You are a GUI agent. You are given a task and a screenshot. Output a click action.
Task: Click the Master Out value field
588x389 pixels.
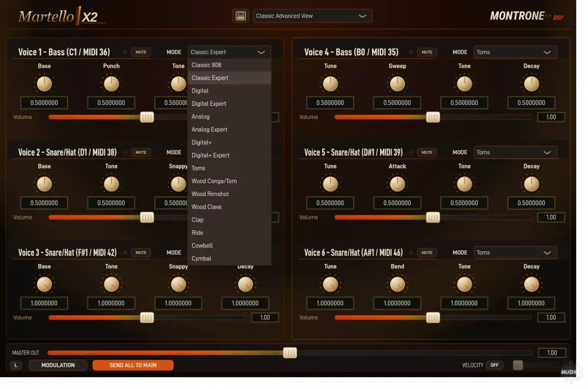click(552, 353)
